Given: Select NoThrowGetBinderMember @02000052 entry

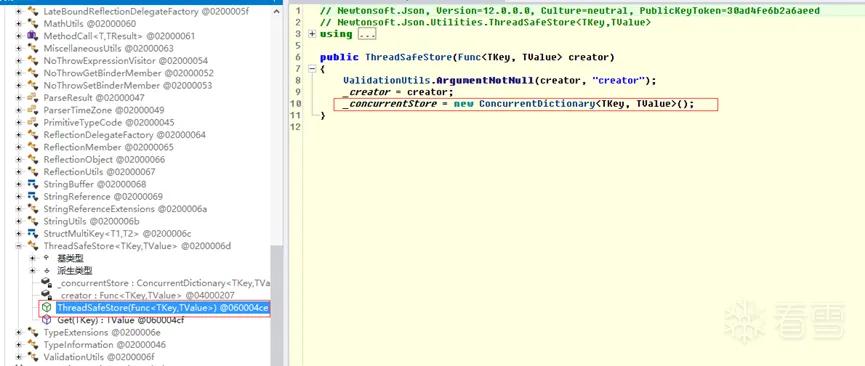Looking at the screenshot, I should point(129,73).
